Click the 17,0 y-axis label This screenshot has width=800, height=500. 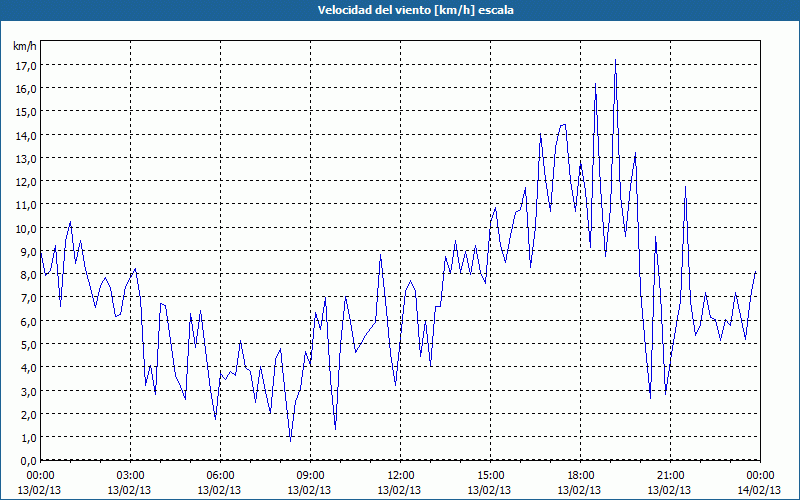click(x=26, y=65)
